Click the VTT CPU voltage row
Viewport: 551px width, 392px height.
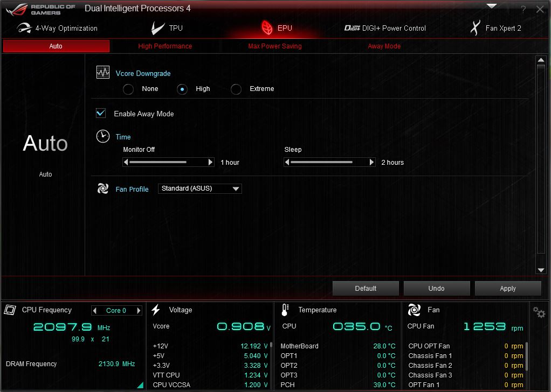click(x=210, y=375)
